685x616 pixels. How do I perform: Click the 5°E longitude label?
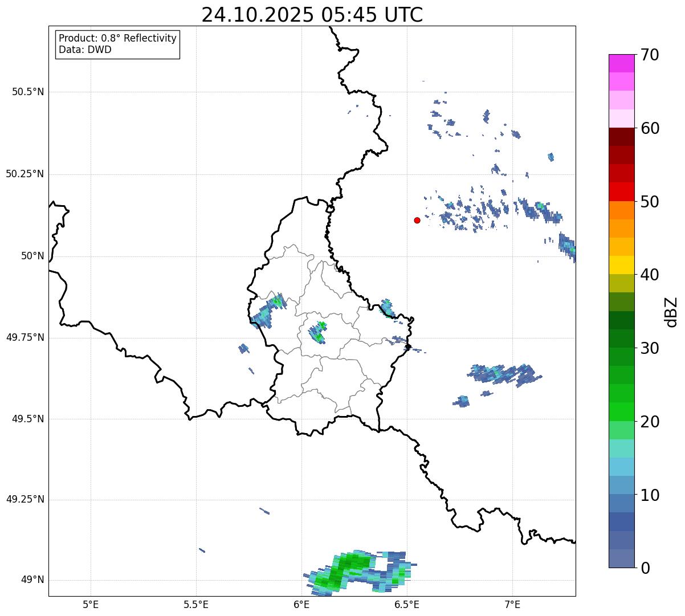(91, 604)
